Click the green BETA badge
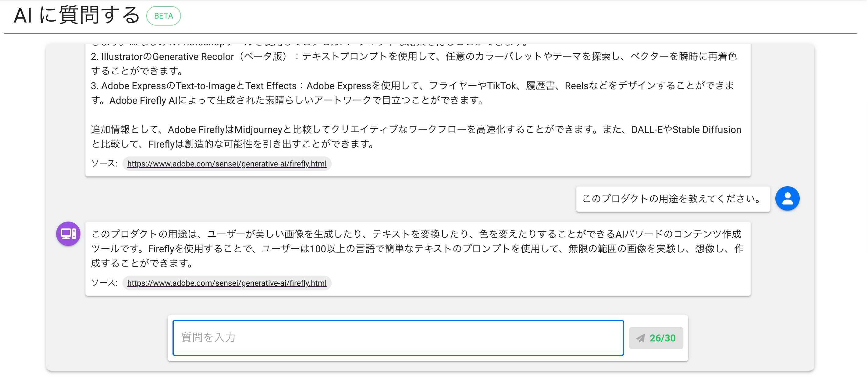This screenshot has width=868, height=381. [163, 16]
